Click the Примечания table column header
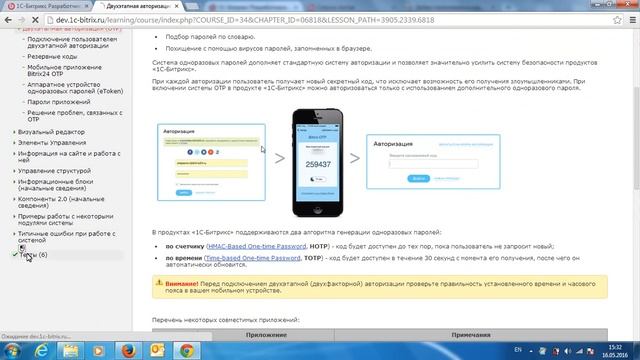 coord(471,335)
